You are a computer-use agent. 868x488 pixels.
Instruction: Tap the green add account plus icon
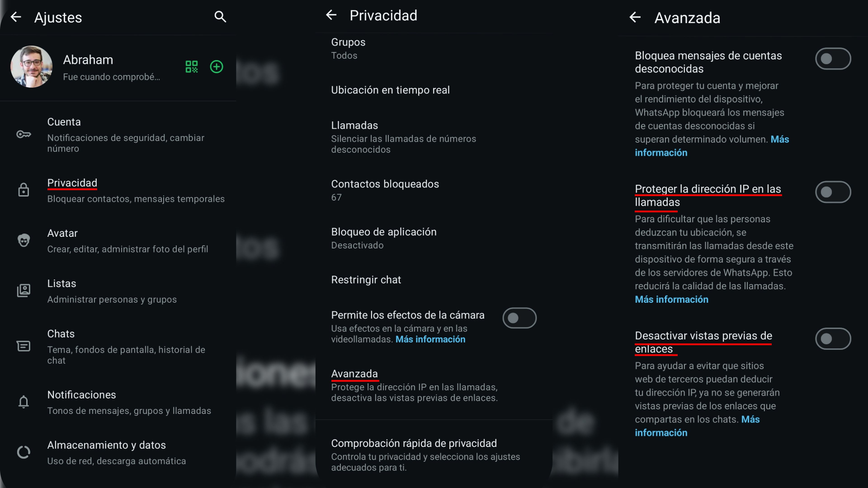[217, 67]
